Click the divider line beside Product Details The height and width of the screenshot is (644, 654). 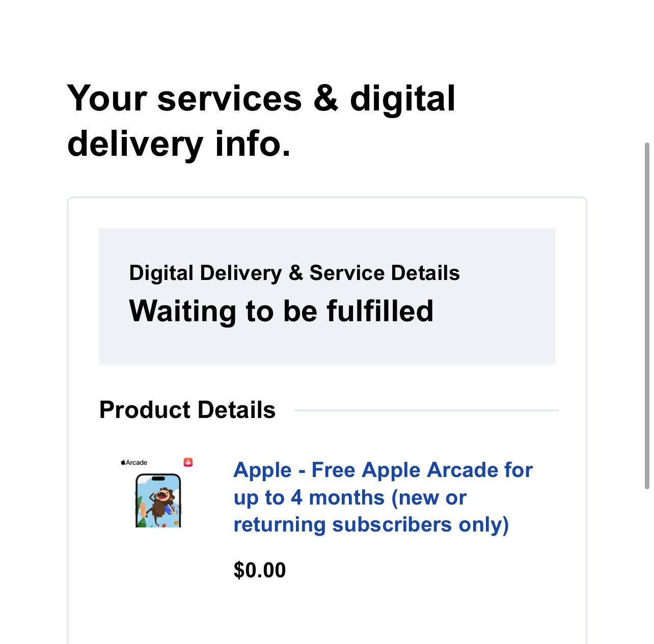428,410
